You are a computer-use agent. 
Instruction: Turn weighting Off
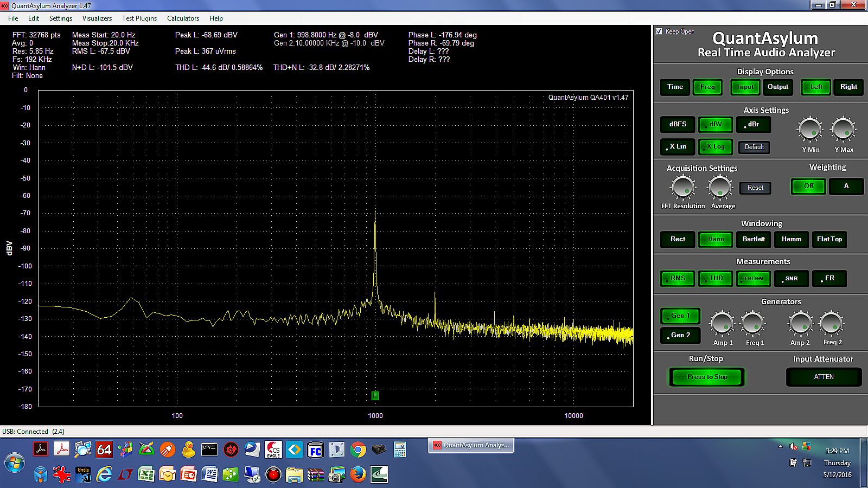tap(808, 187)
